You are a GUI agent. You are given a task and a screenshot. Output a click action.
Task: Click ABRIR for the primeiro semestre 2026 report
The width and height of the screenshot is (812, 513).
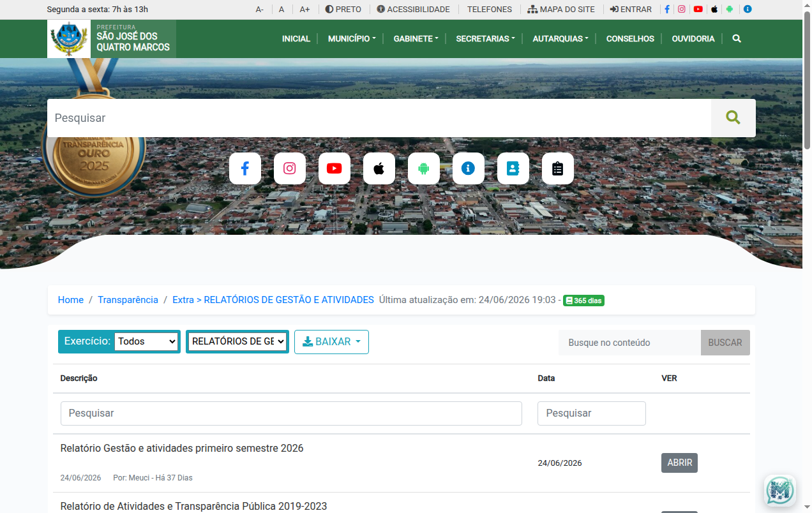(679, 463)
